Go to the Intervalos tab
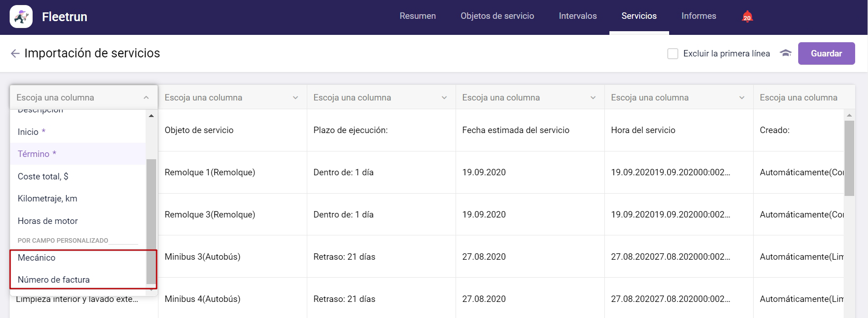The width and height of the screenshot is (868, 318). click(x=578, y=16)
